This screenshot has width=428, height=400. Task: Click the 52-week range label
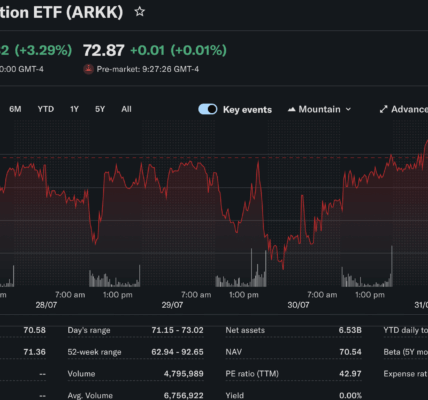point(94,352)
